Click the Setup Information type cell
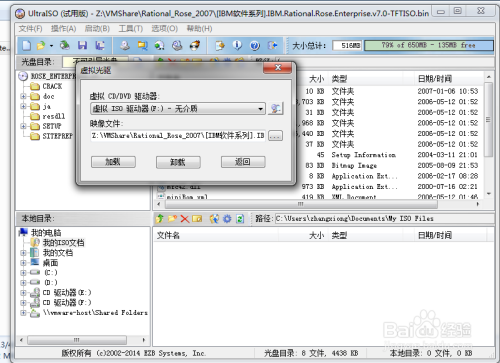 coord(363,155)
